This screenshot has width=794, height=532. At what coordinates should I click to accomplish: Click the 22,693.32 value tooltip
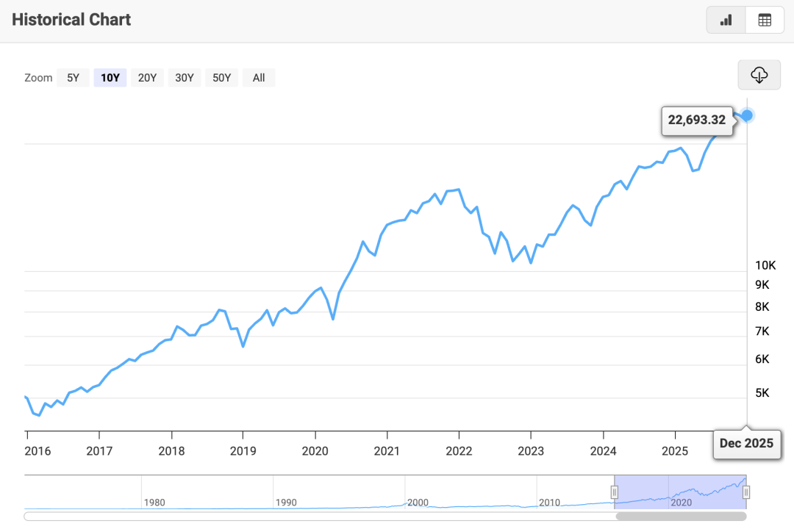(x=696, y=120)
